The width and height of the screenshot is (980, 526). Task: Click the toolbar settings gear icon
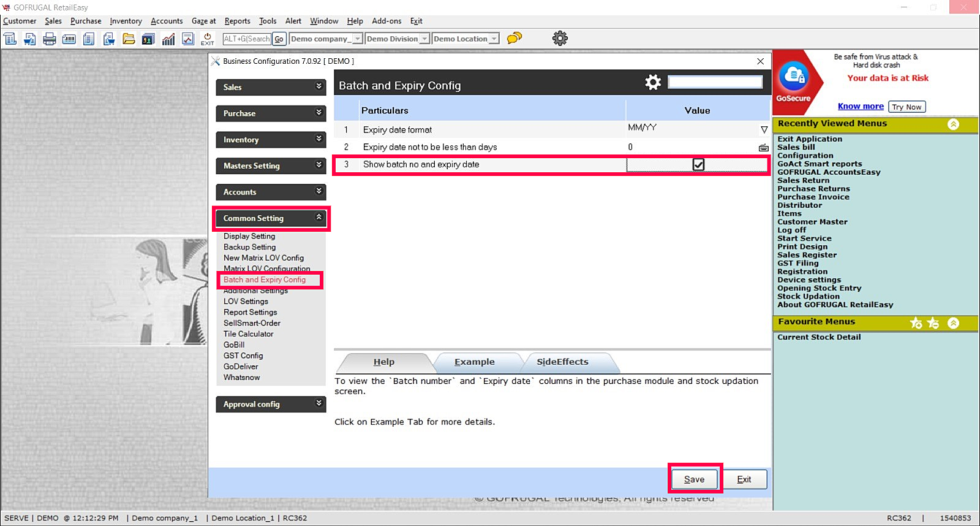(x=560, y=38)
